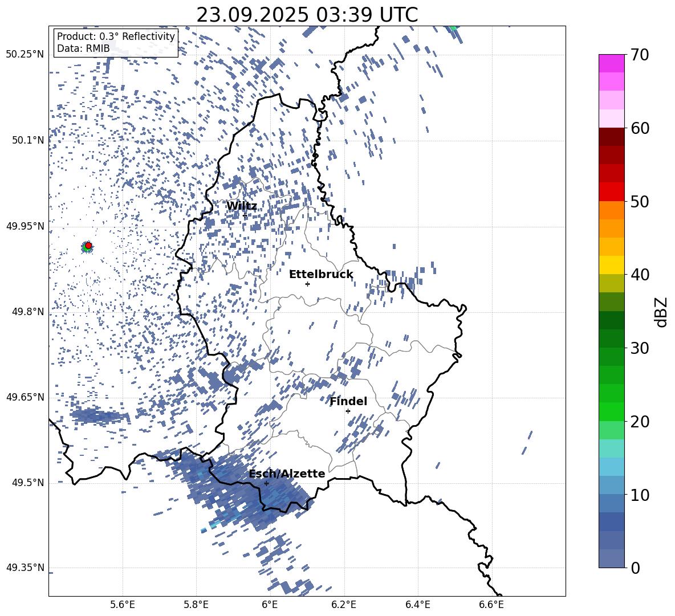675x616 pixels.
Task: Click the 40 colorbar tick label
Action: 639,275
